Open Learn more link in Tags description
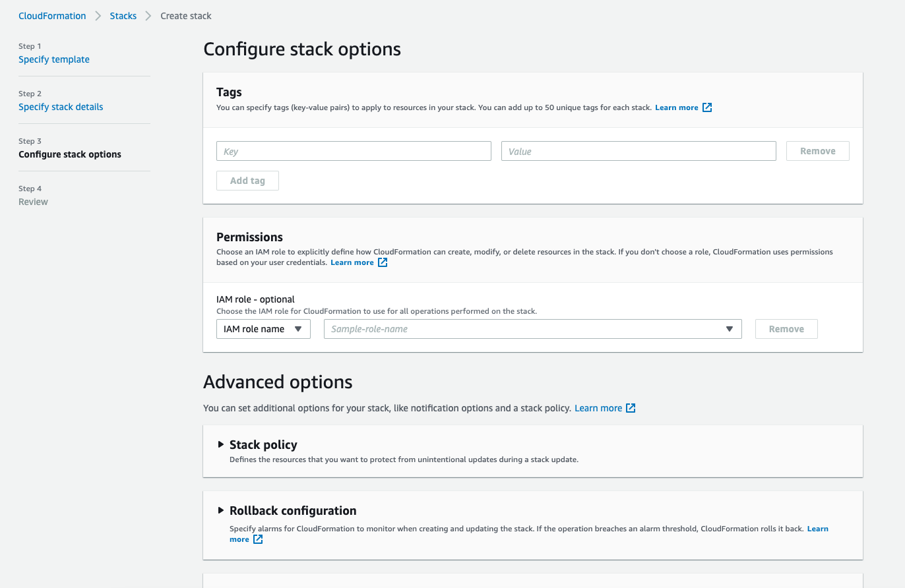Image resolution: width=905 pixels, height=588 pixels. click(676, 107)
